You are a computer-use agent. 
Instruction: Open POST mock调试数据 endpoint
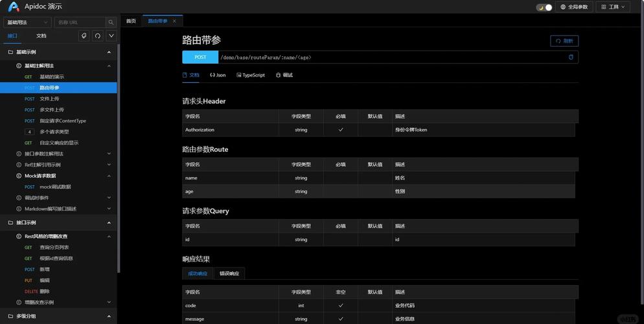click(x=58, y=187)
